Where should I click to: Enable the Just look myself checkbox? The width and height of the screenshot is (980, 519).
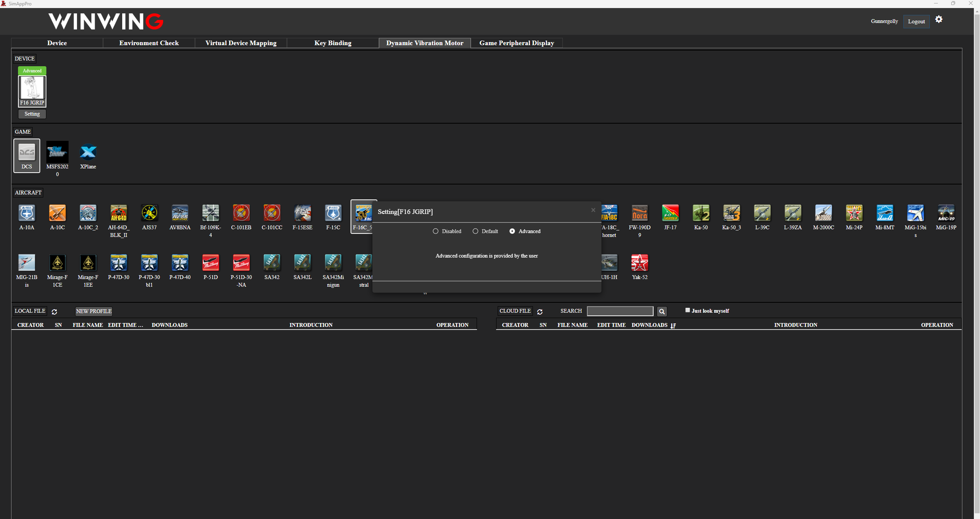tap(687, 310)
